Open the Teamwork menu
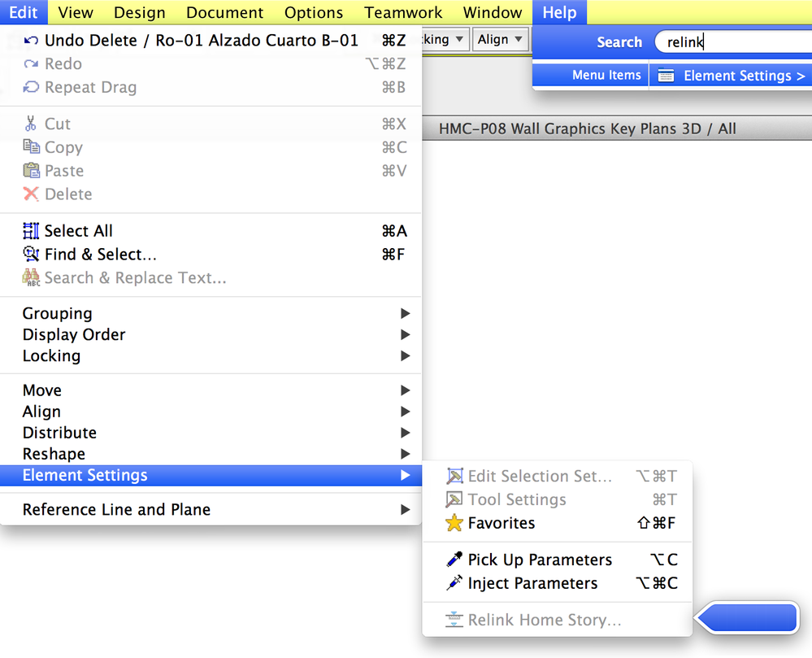Screen dimensions: 812x658 [403, 12]
